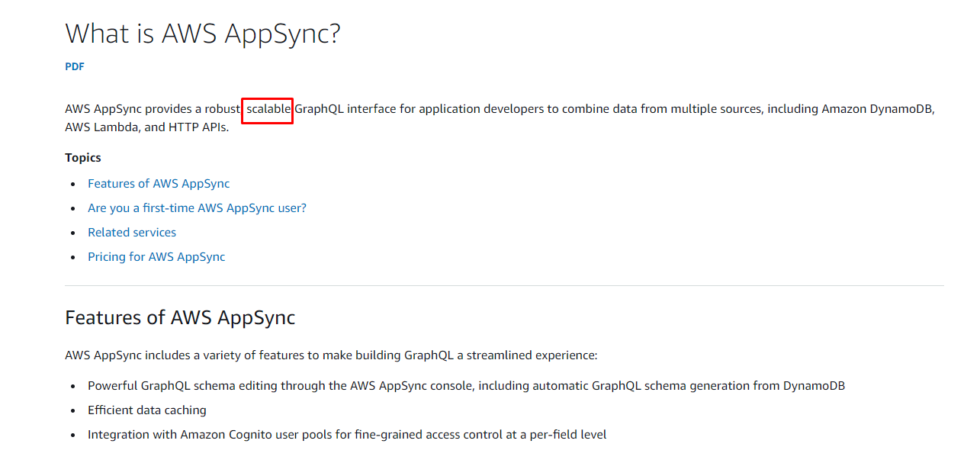Click the highlighted word scalable
The image size is (980, 463).
[x=267, y=108]
